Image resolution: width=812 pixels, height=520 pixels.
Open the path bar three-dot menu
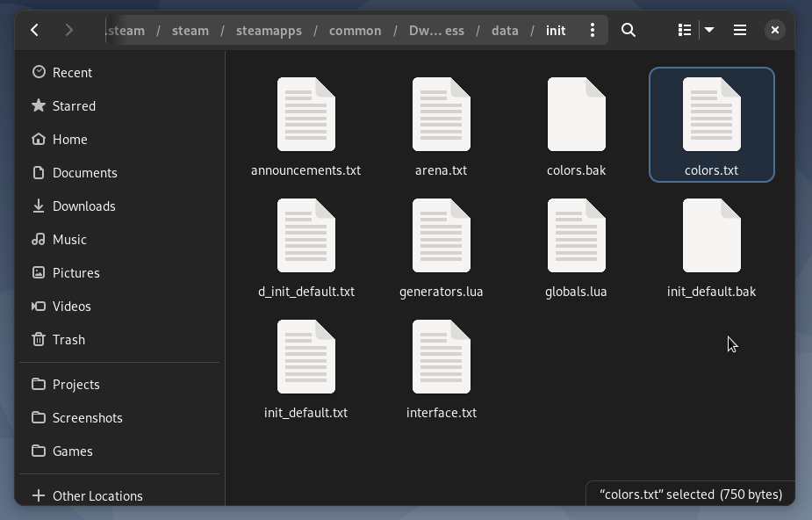point(593,30)
